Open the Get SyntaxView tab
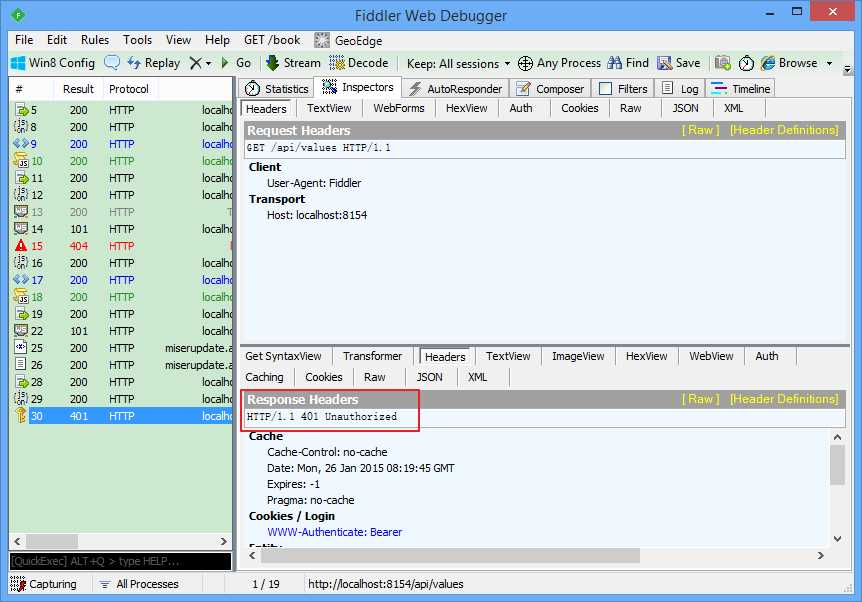The width and height of the screenshot is (862, 602). coord(283,356)
